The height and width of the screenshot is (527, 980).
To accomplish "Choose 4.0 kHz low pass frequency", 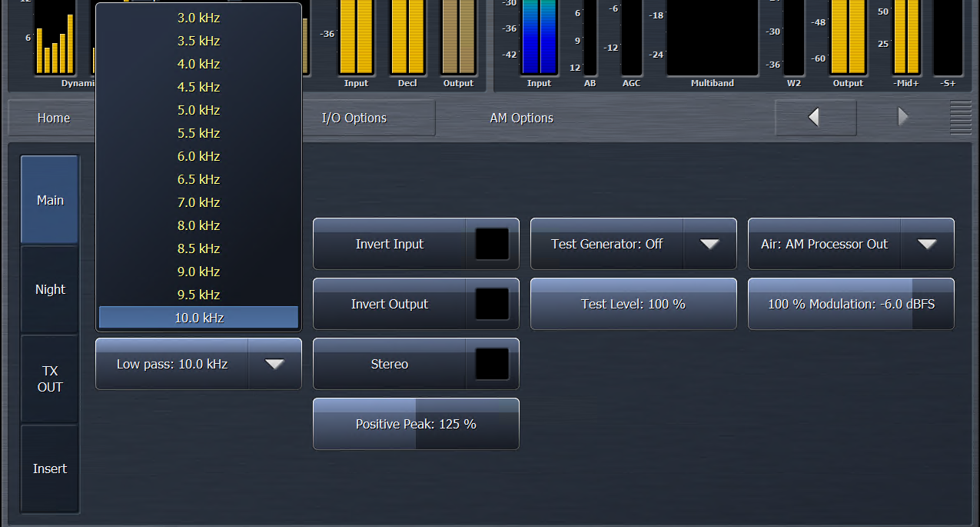I will pos(198,64).
